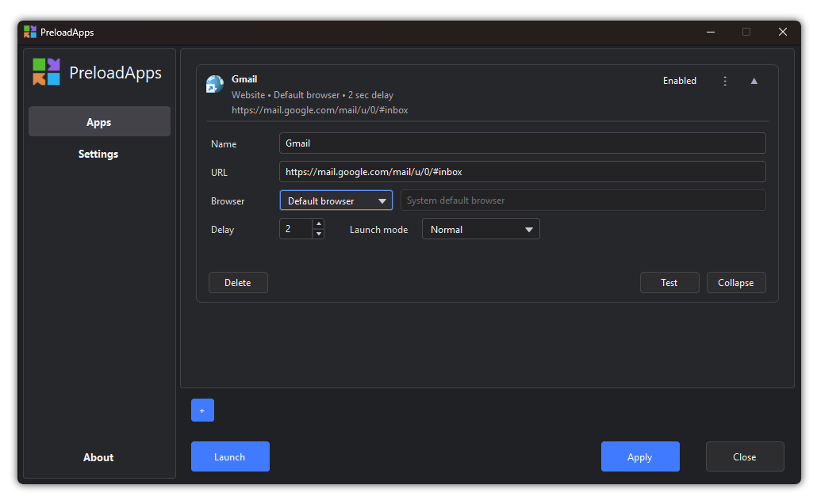Click the Gmail URL text in header
817x504 pixels.
(320, 110)
